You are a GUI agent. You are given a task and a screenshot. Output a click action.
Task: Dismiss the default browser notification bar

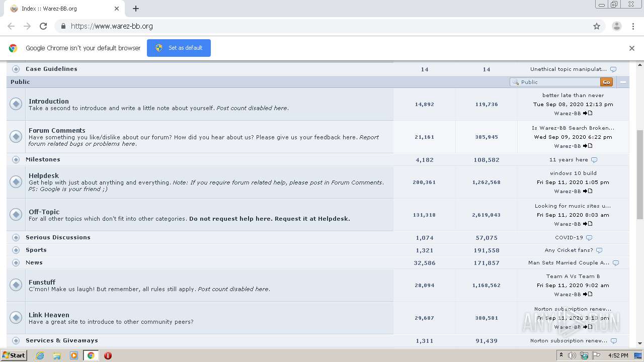point(632,48)
